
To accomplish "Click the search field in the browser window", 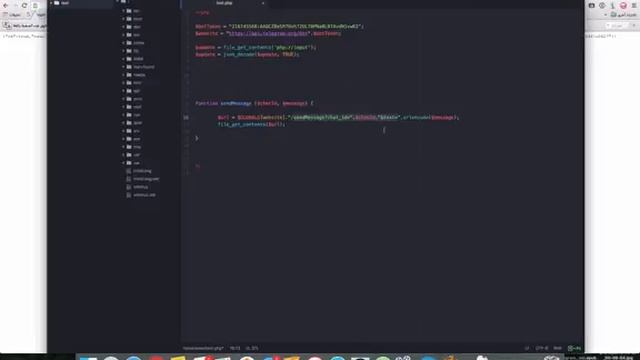I will point(617,25).
